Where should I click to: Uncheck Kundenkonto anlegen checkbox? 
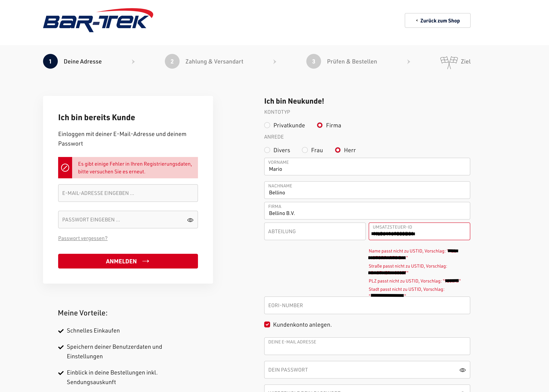pyautogui.click(x=267, y=325)
